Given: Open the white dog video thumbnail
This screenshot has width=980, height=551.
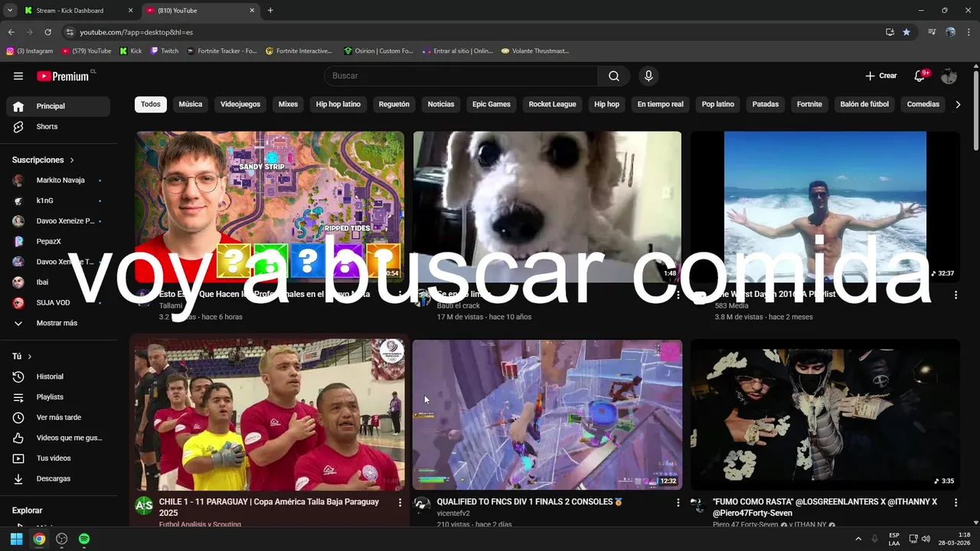Looking at the screenshot, I should coord(547,206).
